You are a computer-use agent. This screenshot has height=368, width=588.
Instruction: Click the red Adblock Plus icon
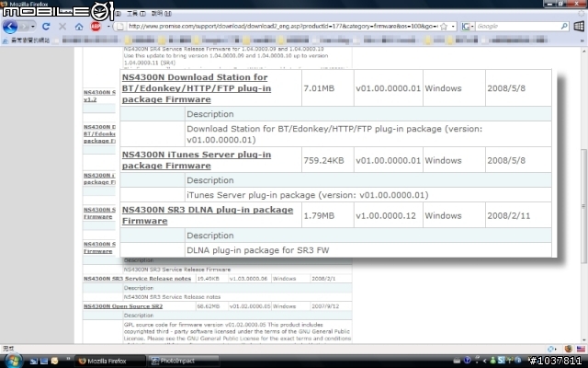(x=96, y=27)
